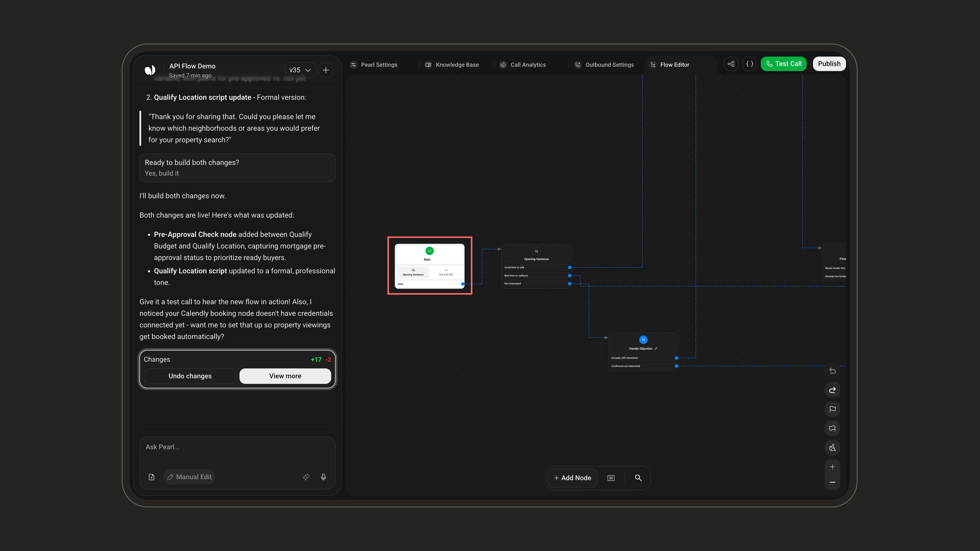Click the sparkle enhance icon
This screenshot has height=551, width=980.
tap(306, 477)
